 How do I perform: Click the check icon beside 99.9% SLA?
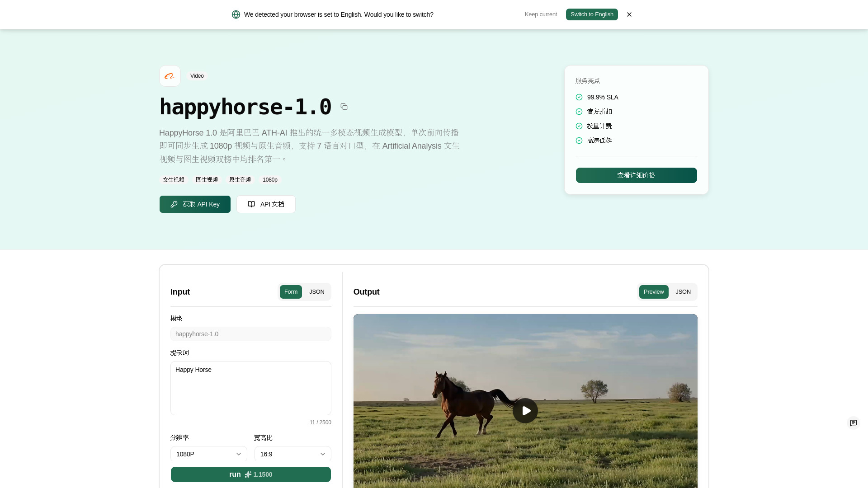point(579,97)
